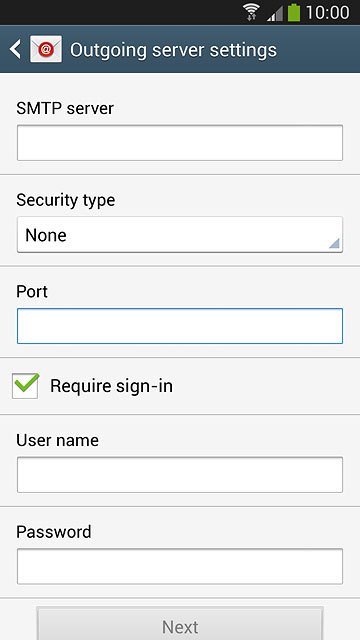Screen dimensions: 360x640
Task: Focus the User name input field
Action: coord(180,475)
